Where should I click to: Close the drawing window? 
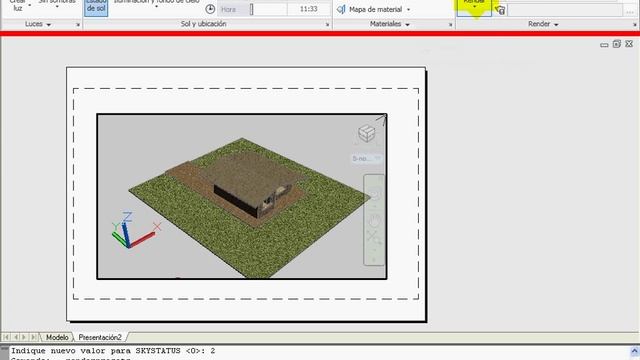tap(629, 44)
